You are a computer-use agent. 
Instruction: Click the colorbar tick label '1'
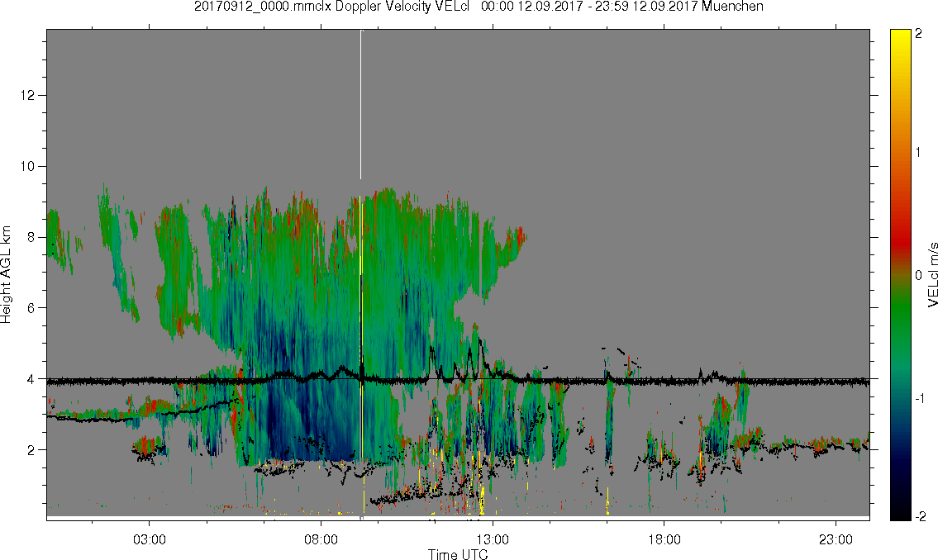[x=918, y=153]
